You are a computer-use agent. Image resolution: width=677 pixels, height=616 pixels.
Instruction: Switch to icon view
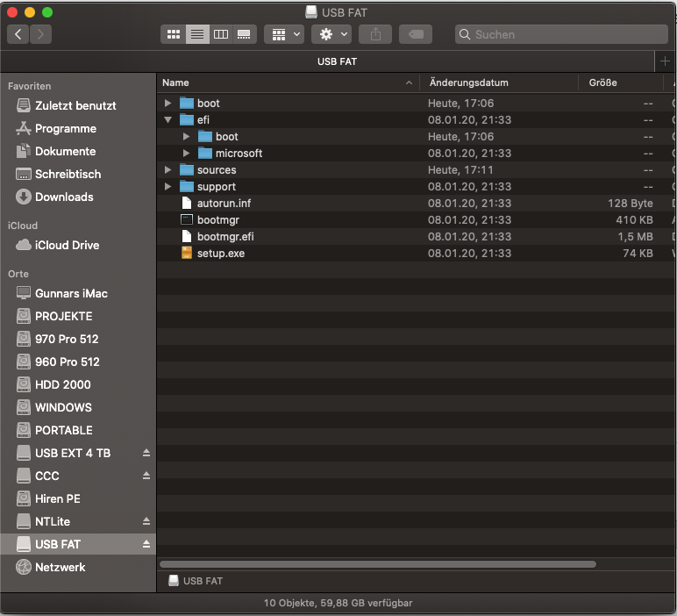(174, 34)
